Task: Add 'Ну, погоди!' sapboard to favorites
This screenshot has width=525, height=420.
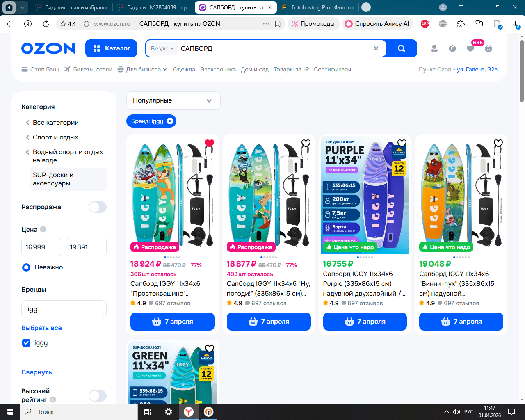Action: 306,143
